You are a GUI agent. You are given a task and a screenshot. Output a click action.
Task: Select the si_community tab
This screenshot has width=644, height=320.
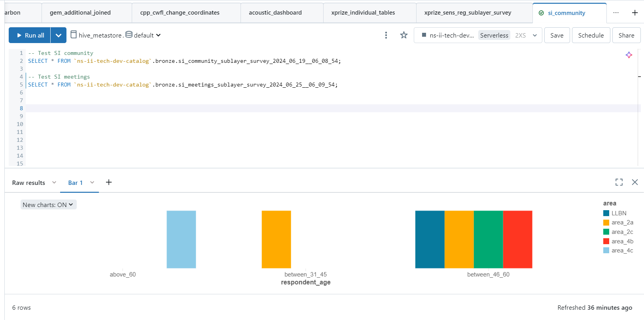(566, 13)
